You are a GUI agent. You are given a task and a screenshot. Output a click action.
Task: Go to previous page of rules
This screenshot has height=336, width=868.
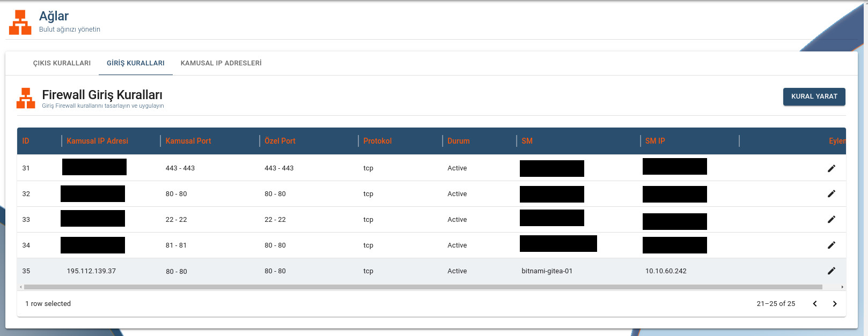tap(815, 304)
